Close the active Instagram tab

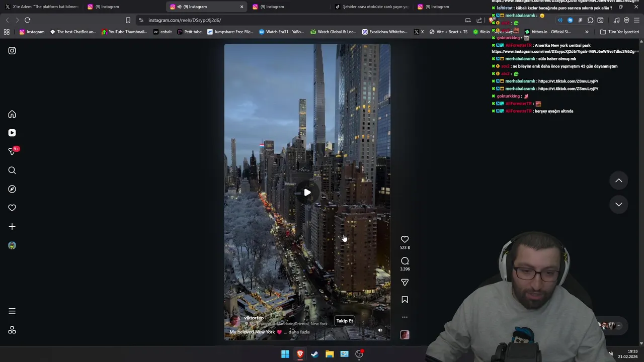coord(242,7)
